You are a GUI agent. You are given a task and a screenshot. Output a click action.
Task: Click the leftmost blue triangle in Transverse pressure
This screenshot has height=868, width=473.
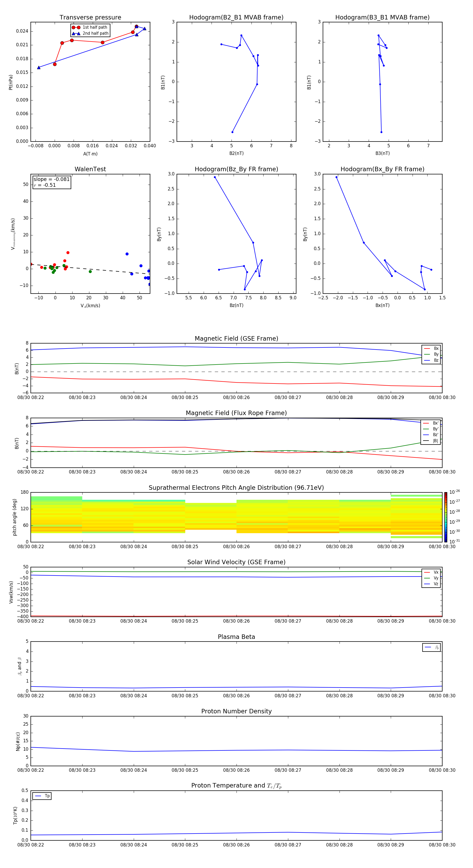coord(39,68)
